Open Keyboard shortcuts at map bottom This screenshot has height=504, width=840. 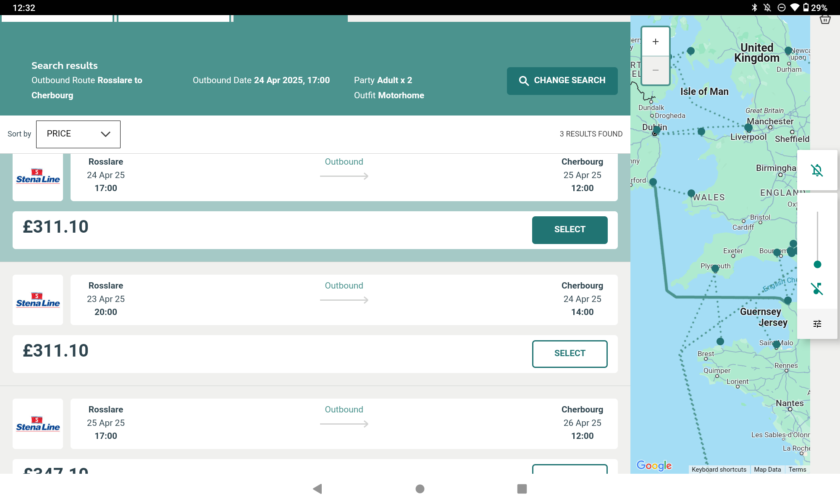coord(719,469)
